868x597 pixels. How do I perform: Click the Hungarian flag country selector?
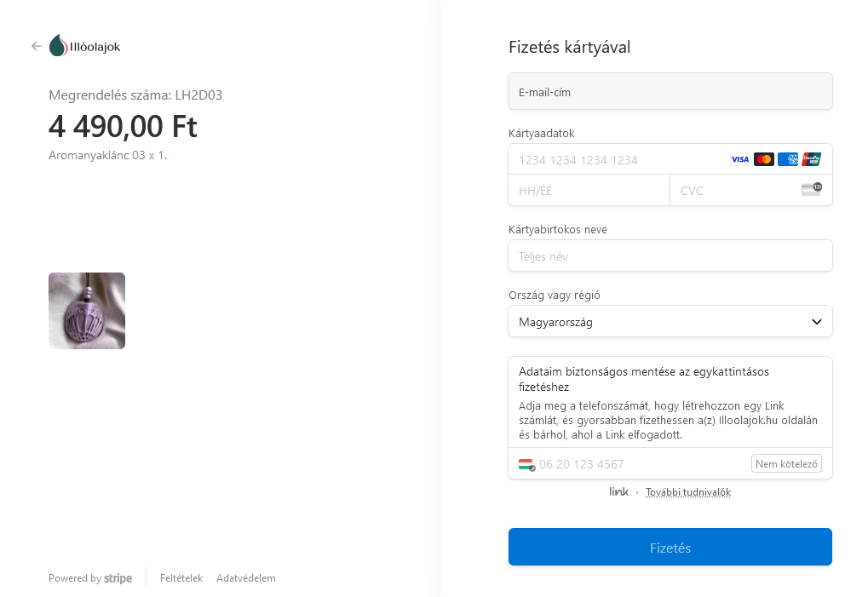click(526, 464)
